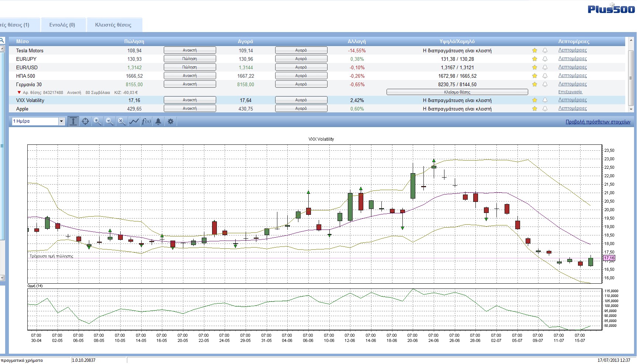Open Προβολή πρόσθετων στοιχείων link

[598, 122]
